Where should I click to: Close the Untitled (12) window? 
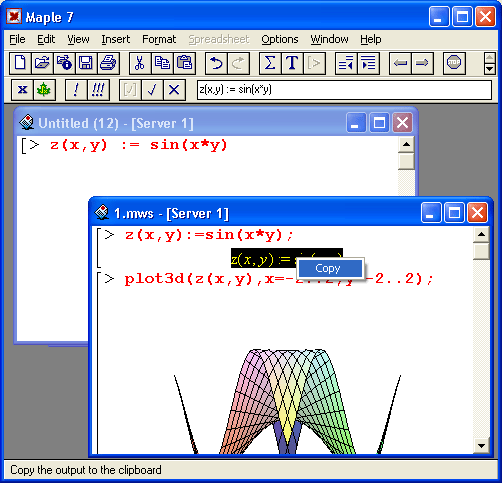click(x=402, y=123)
